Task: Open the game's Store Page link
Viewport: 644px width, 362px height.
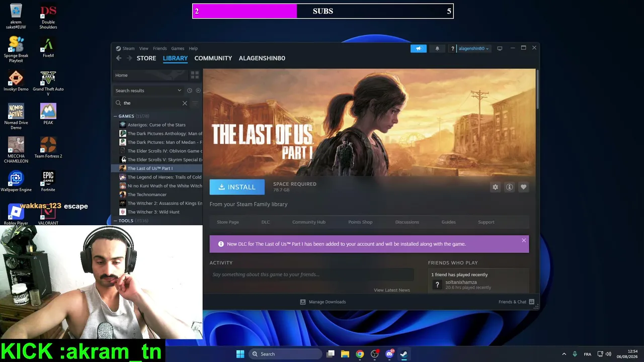Action: tap(228, 222)
